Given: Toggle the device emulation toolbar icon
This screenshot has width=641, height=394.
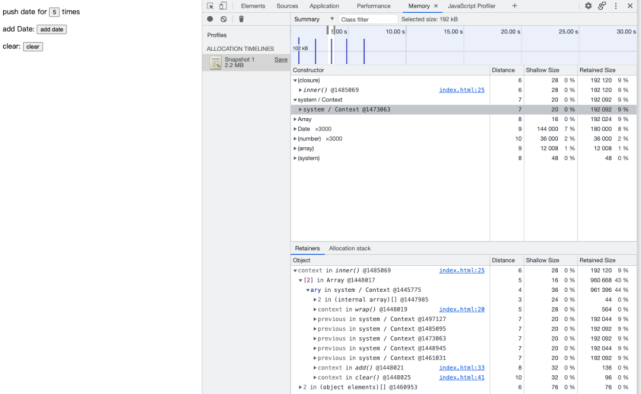Looking at the screenshot, I should tap(223, 6).
